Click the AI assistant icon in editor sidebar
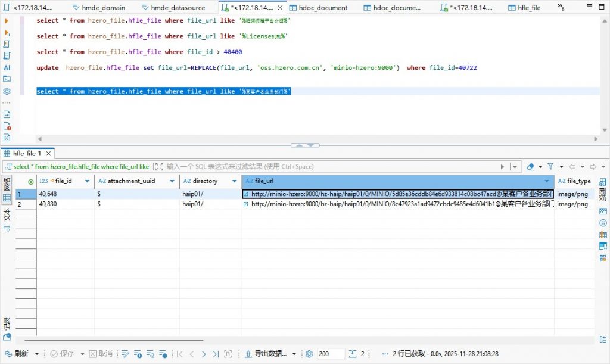This screenshot has width=610, height=364. coord(7,67)
